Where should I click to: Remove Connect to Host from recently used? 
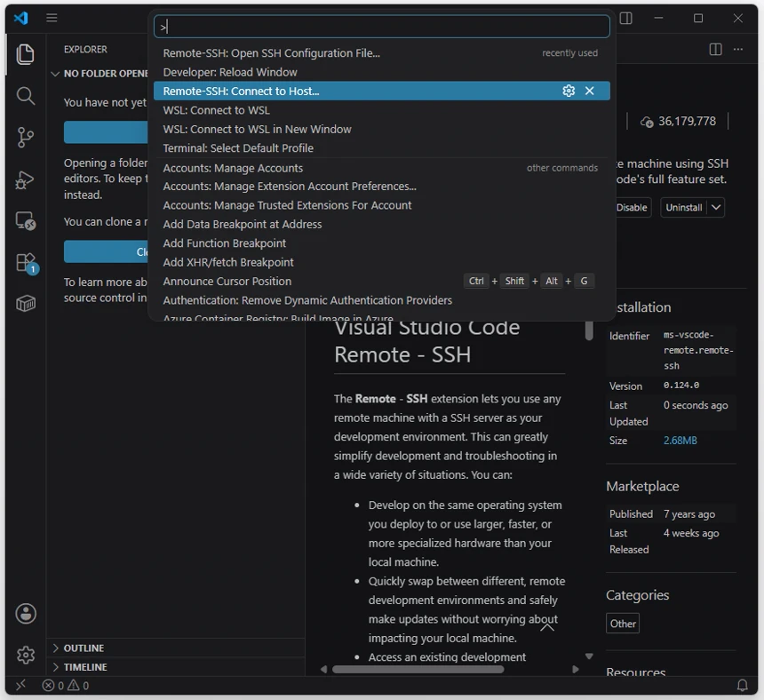590,91
